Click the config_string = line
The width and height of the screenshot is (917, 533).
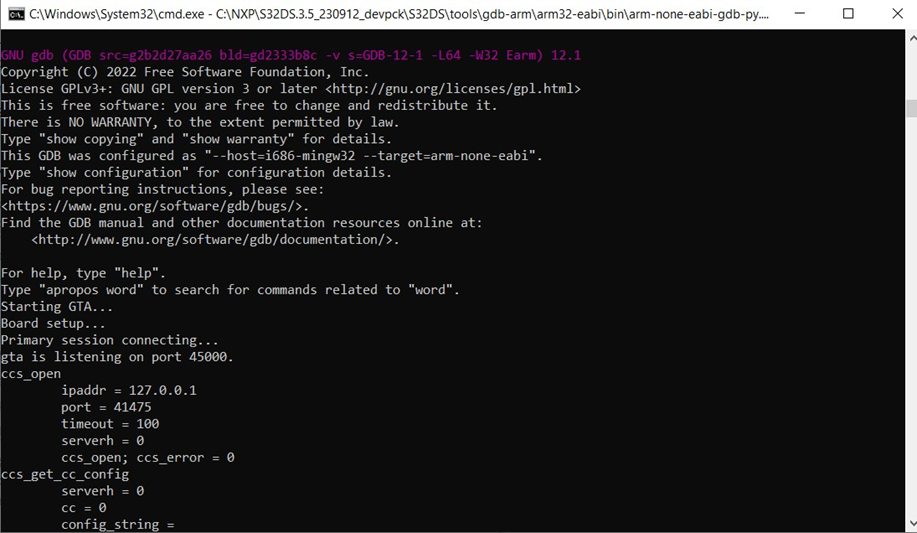pyautogui.click(x=118, y=524)
